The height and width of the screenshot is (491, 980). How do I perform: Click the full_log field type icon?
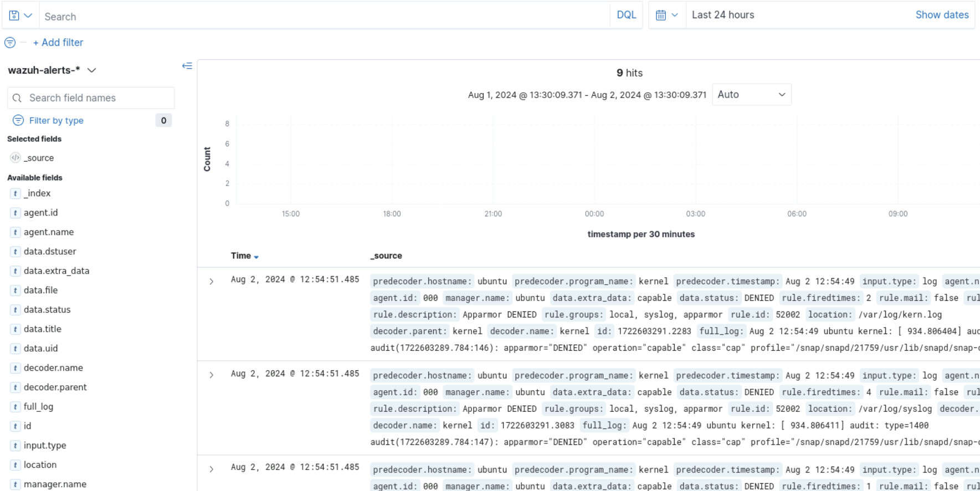click(x=16, y=407)
